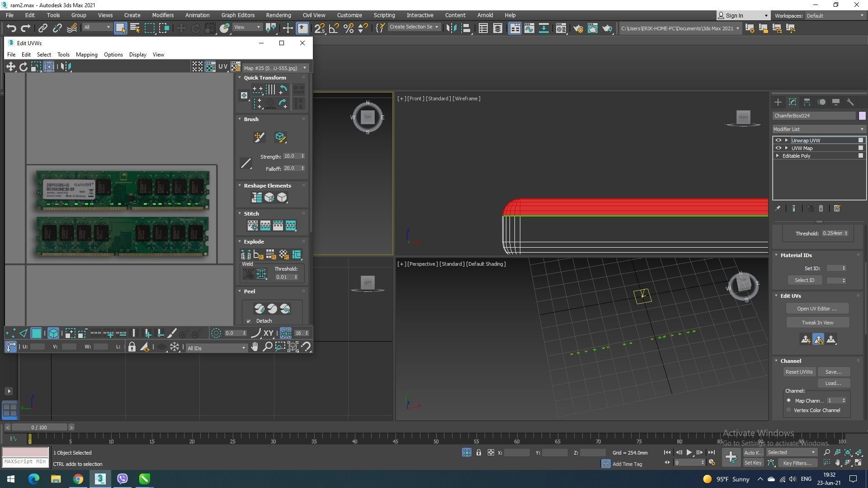
Task: Toggle the Percent Snap icon
Action: (x=348, y=28)
